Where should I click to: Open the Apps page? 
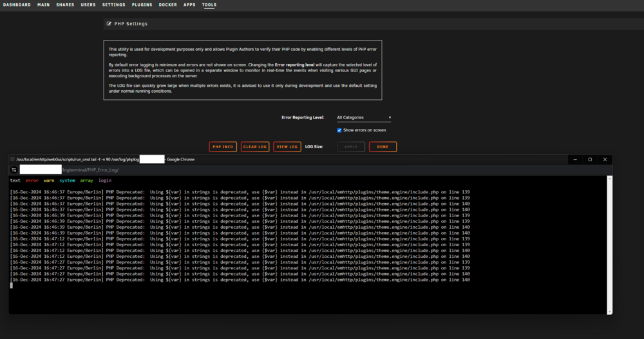coord(189,5)
